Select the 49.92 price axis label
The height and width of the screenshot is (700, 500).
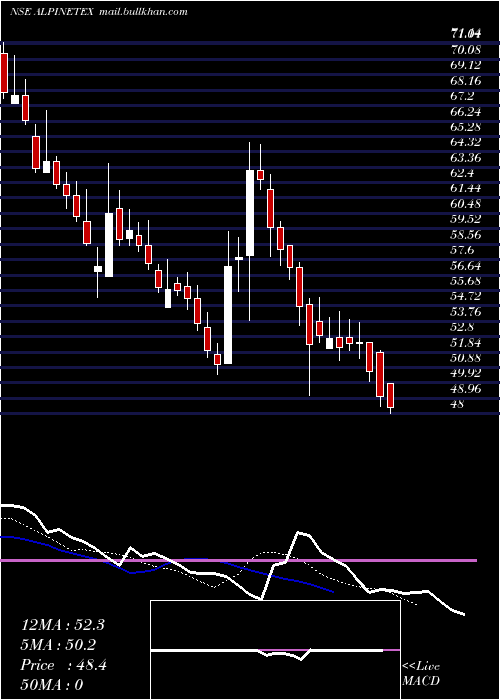coord(466,373)
